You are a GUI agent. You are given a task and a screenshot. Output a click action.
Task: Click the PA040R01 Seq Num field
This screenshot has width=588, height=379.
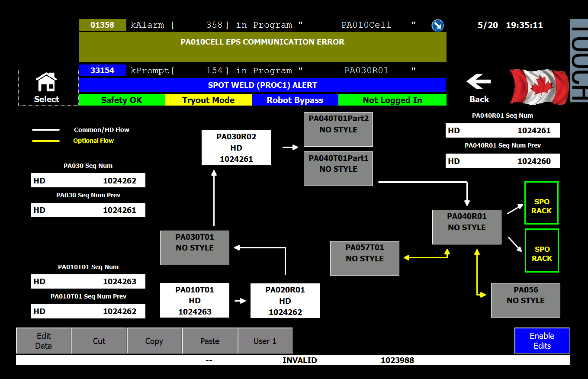point(503,130)
